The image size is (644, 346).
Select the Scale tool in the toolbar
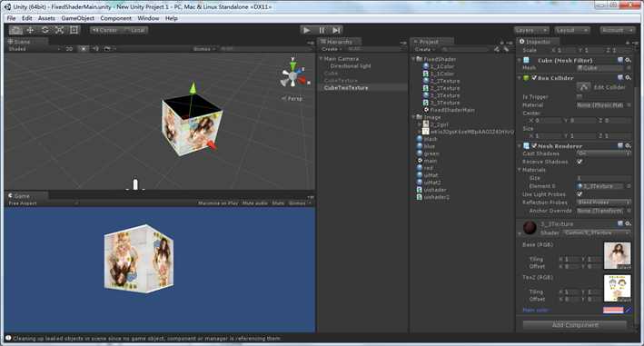60,30
